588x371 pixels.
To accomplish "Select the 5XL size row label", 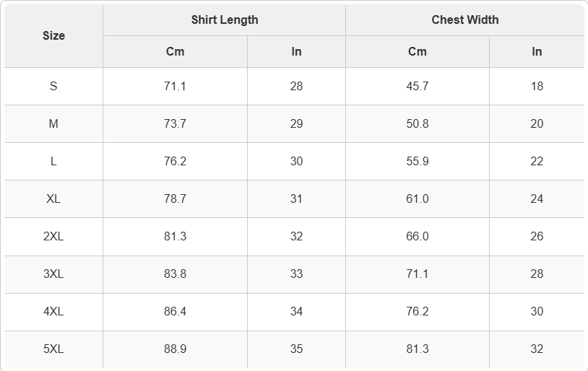I will tap(53, 349).
